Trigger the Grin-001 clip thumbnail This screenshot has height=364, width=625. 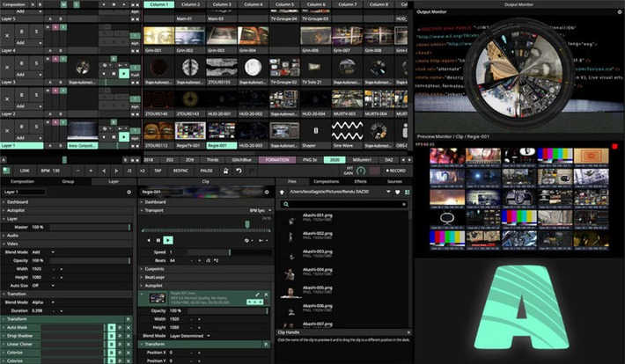[158, 36]
